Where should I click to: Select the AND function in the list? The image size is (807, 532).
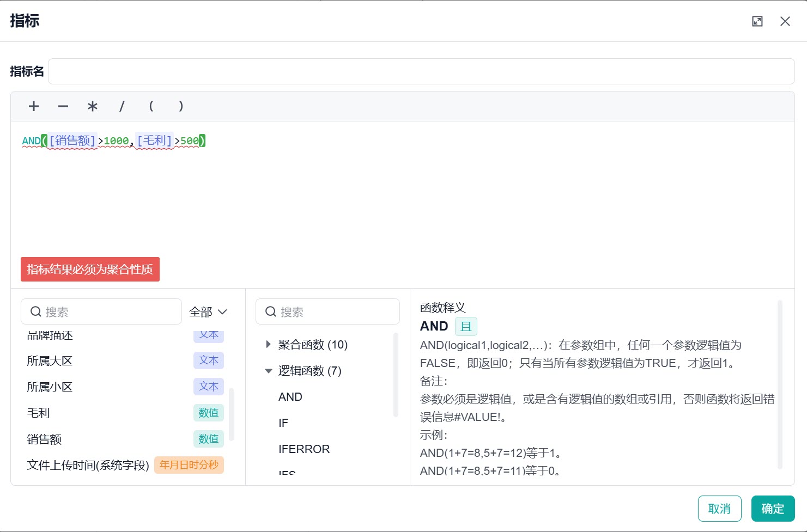pos(290,397)
